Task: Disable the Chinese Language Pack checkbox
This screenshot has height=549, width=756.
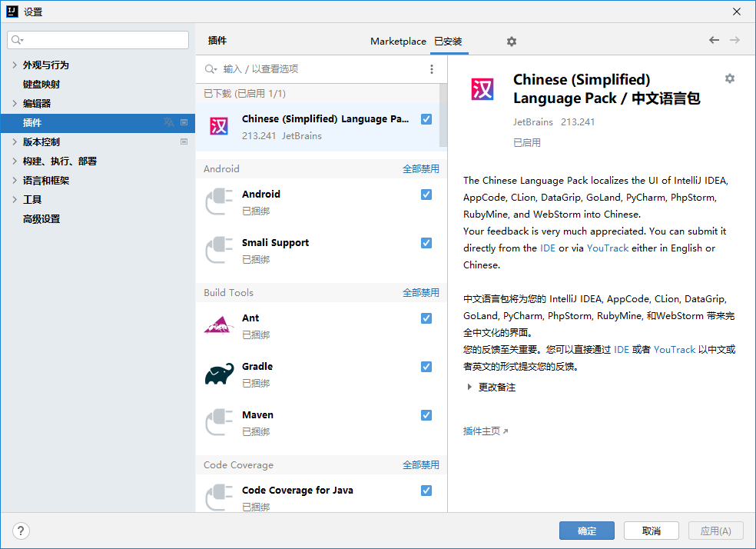Action: [426, 119]
